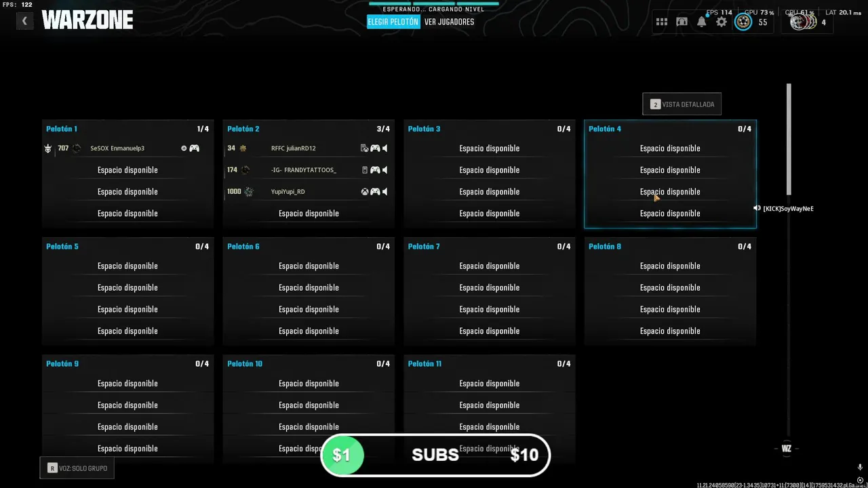Click the rank emblem next to level 707
Image resolution: width=868 pixels, height=488 pixels.
click(x=77, y=148)
